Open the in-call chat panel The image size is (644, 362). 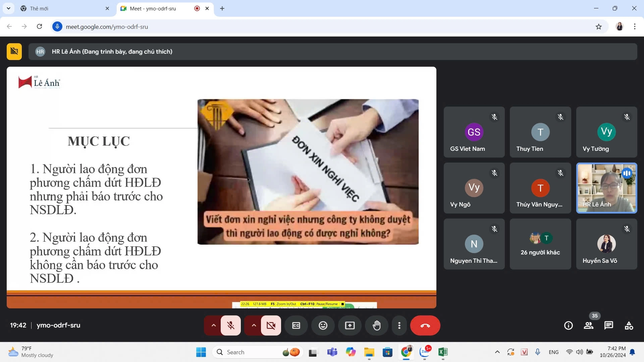pyautogui.click(x=608, y=325)
